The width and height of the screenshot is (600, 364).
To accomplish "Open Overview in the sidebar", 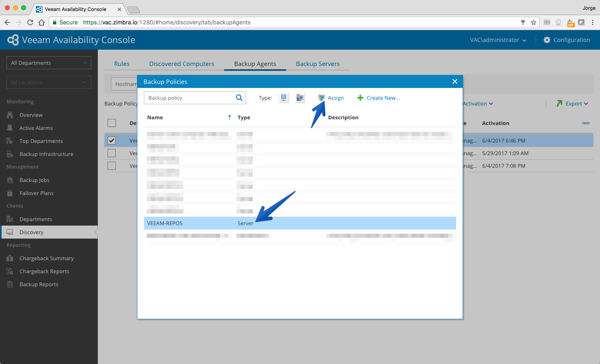I will tap(31, 115).
